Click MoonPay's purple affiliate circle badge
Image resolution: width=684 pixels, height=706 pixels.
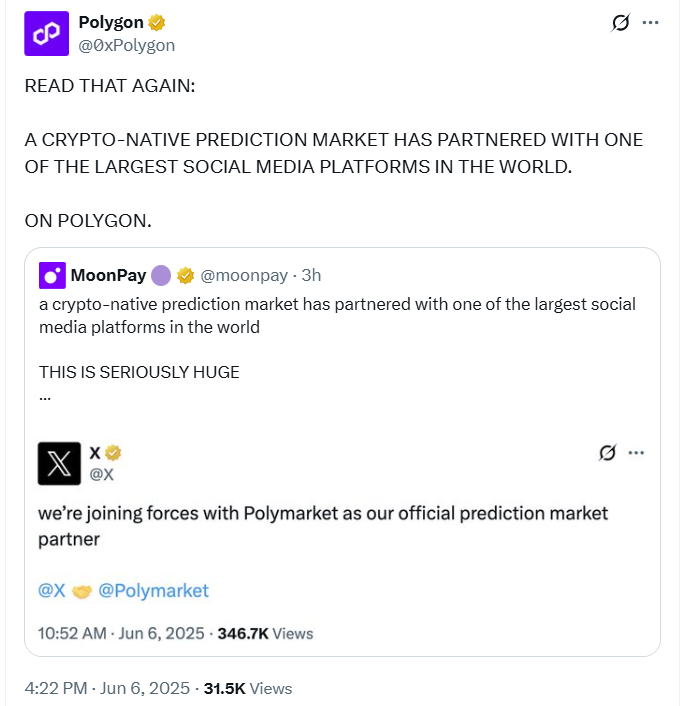coord(161,275)
